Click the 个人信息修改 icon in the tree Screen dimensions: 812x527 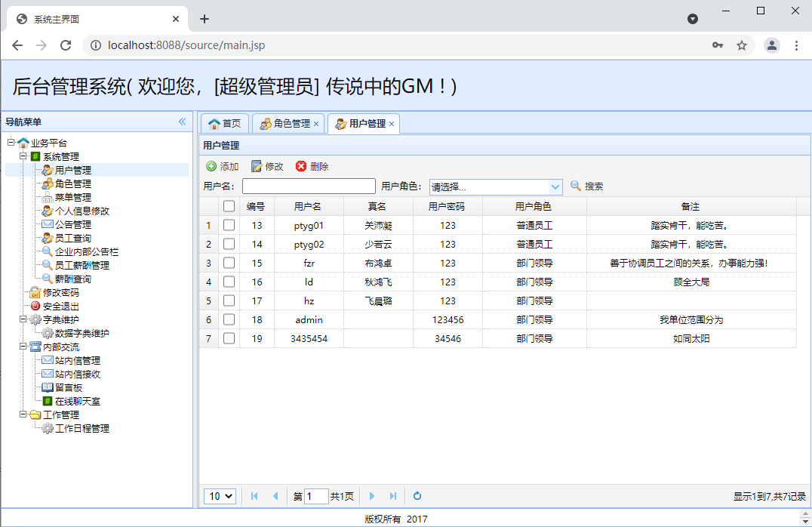[x=48, y=211]
